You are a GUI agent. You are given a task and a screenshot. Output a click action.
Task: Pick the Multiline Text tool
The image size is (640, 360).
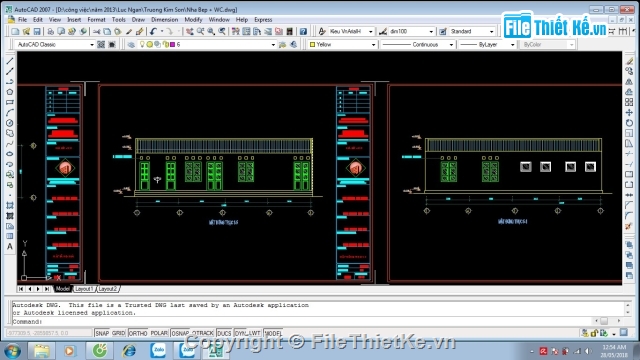tap(10, 247)
